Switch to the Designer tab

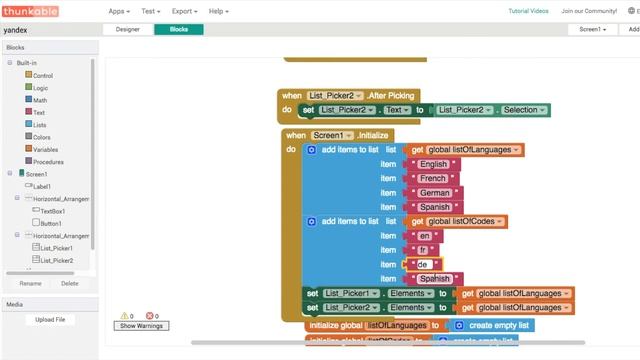tap(128, 29)
